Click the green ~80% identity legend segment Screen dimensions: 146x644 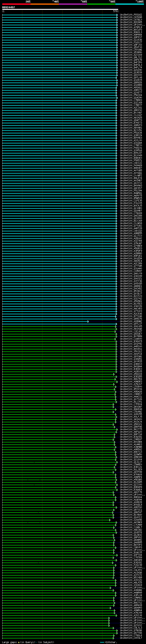(x=101, y=4)
